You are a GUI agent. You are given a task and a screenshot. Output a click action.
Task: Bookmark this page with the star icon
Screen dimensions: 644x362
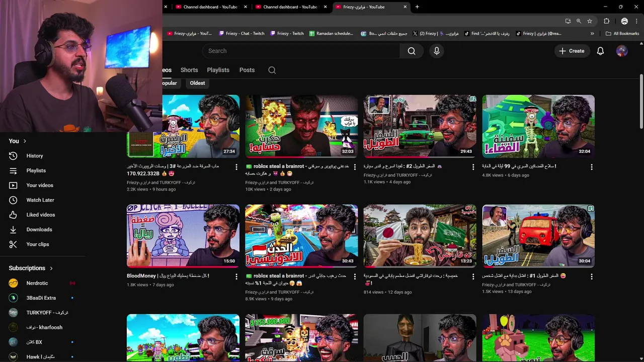click(590, 21)
